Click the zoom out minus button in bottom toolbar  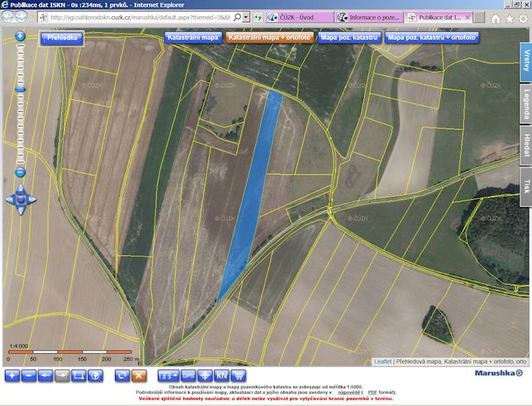point(29,375)
